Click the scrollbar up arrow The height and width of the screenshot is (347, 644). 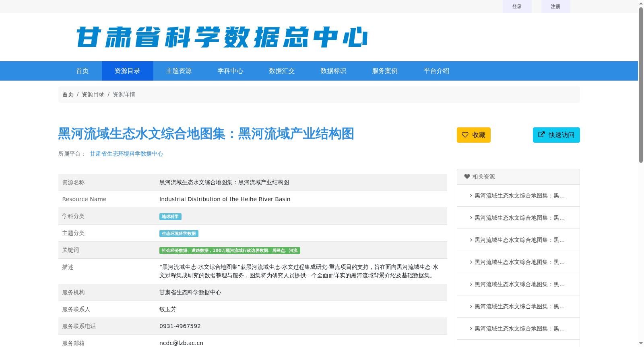tap(641, 3)
